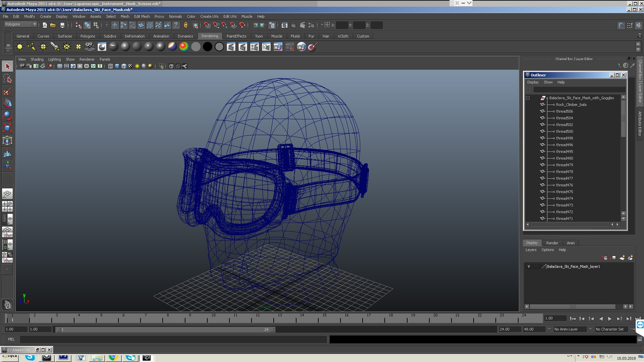Click the range slider bar
This screenshot has width=644, height=362.
165,329
